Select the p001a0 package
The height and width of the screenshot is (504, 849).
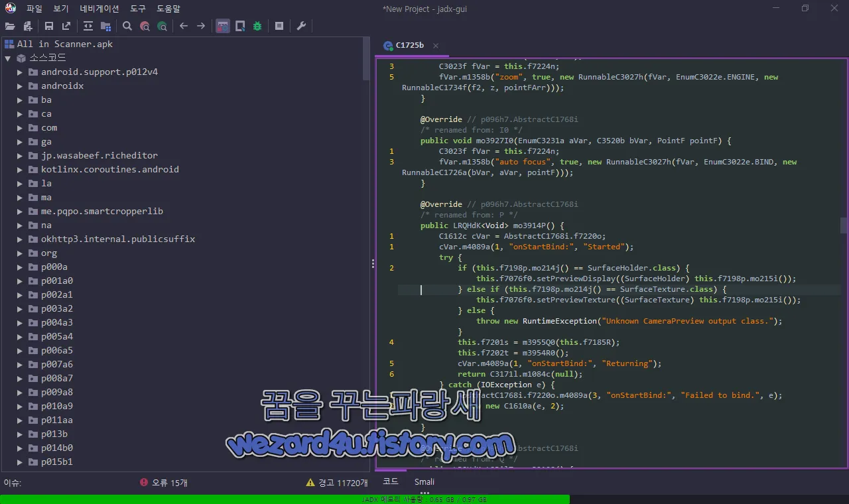pyautogui.click(x=57, y=281)
